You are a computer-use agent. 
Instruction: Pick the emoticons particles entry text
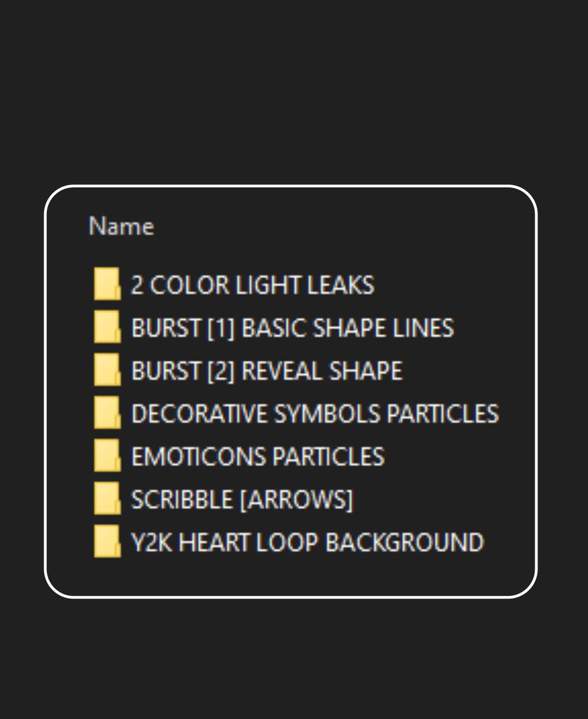pyautogui.click(x=258, y=457)
